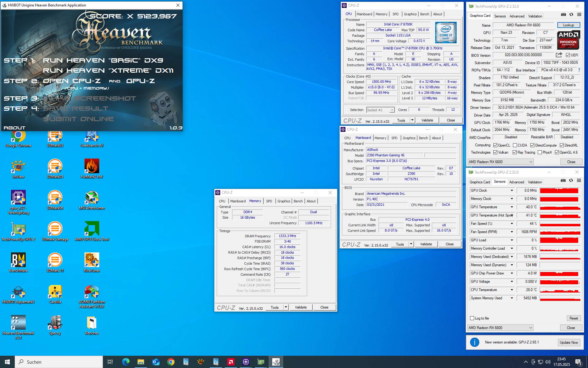The height and width of the screenshot is (368, 588).
Task: Toggle UEFI checkbox in GPU-Z
Action: [x=568, y=55]
